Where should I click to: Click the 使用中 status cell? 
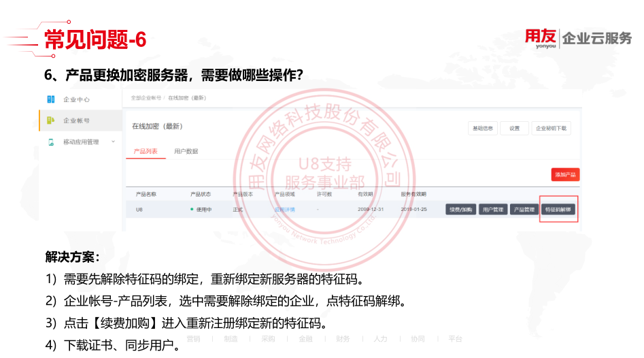(x=201, y=210)
